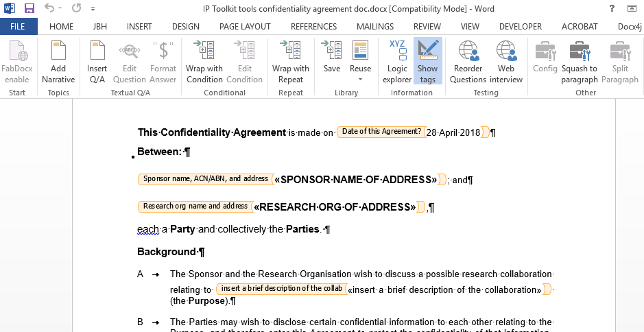
Task: Click the bold word 'Parties'
Action: click(302, 229)
